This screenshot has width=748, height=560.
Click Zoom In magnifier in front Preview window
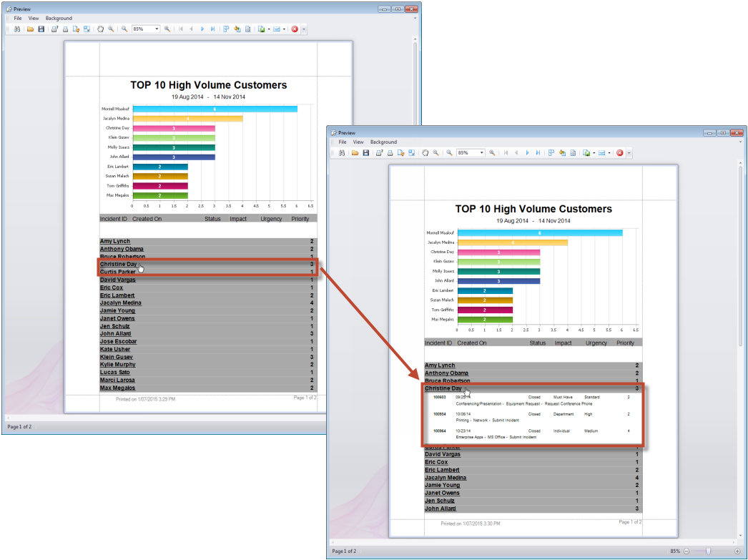pyautogui.click(x=492, y=153)
